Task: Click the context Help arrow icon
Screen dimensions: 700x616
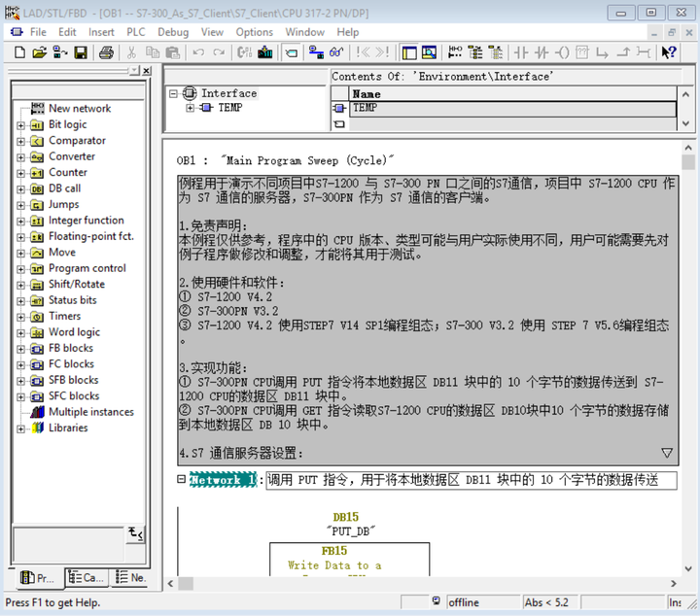Action: 669,52
